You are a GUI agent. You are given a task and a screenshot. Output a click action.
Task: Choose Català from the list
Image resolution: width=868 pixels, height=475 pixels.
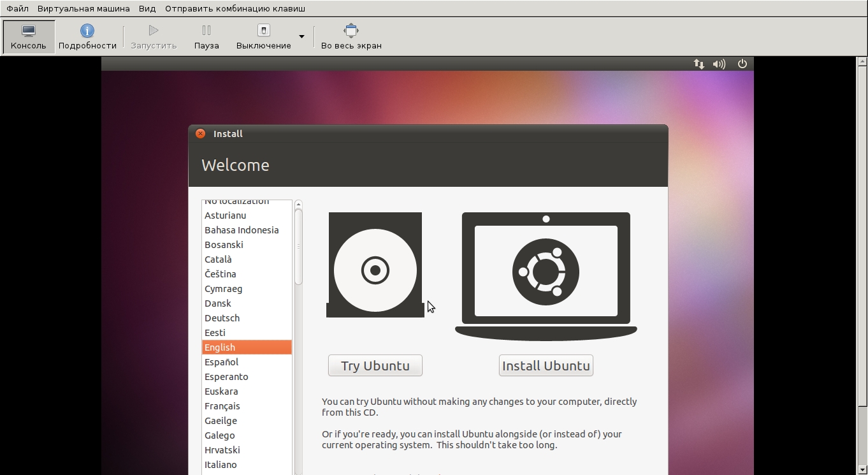[247, 259]
